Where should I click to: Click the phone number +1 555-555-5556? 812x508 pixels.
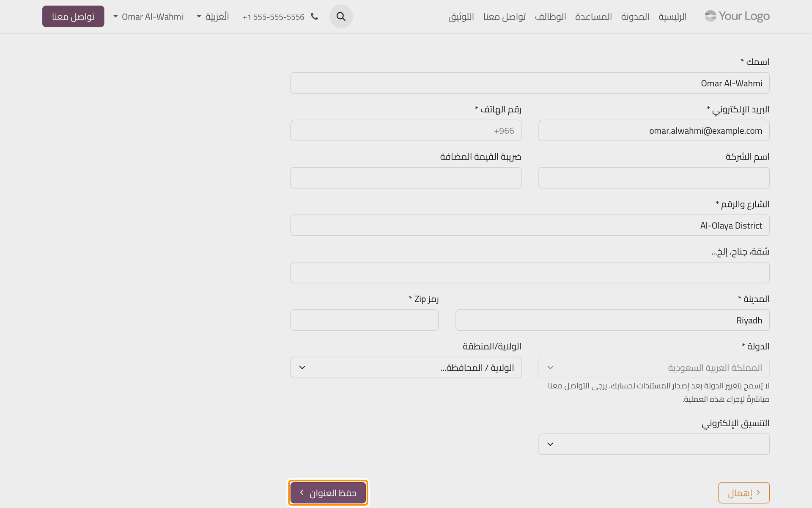point(273,17)
